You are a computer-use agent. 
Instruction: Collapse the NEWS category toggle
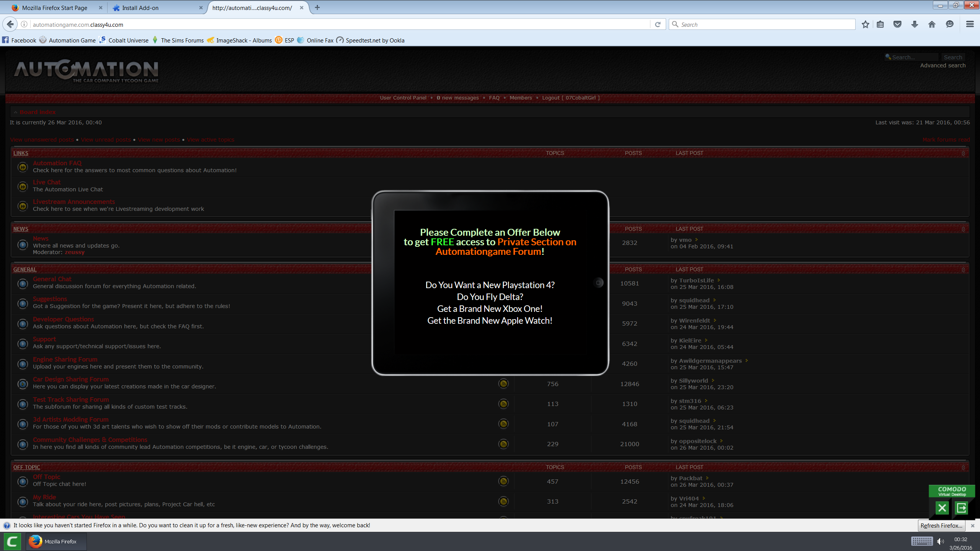pos(964,229)
